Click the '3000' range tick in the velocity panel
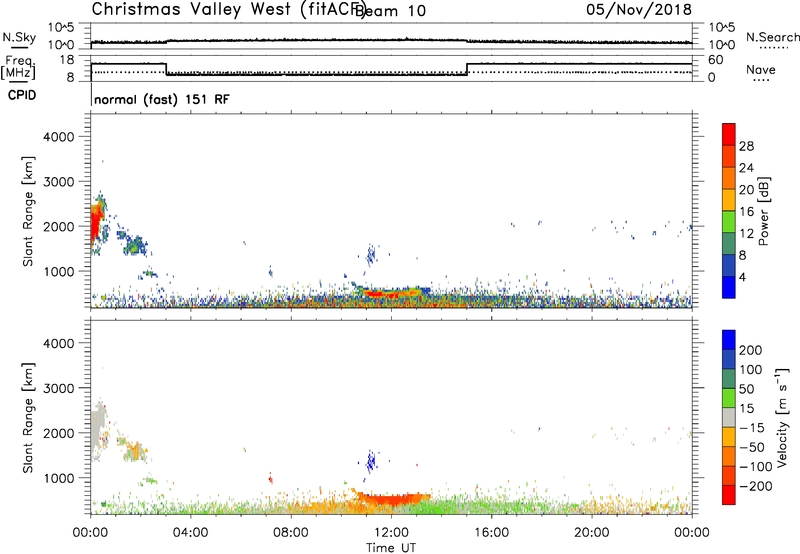Screen dimensions: 800x554 click(58, 388)
